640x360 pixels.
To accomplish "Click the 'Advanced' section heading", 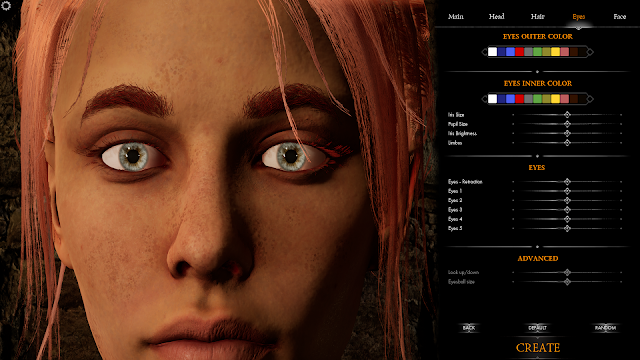I will 538,258.
